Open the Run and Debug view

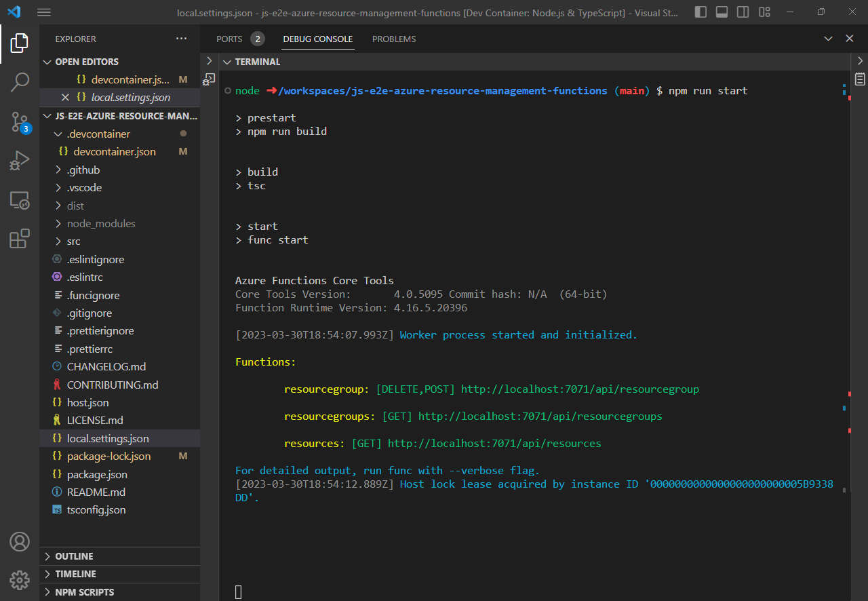click(x=19, y=161)
